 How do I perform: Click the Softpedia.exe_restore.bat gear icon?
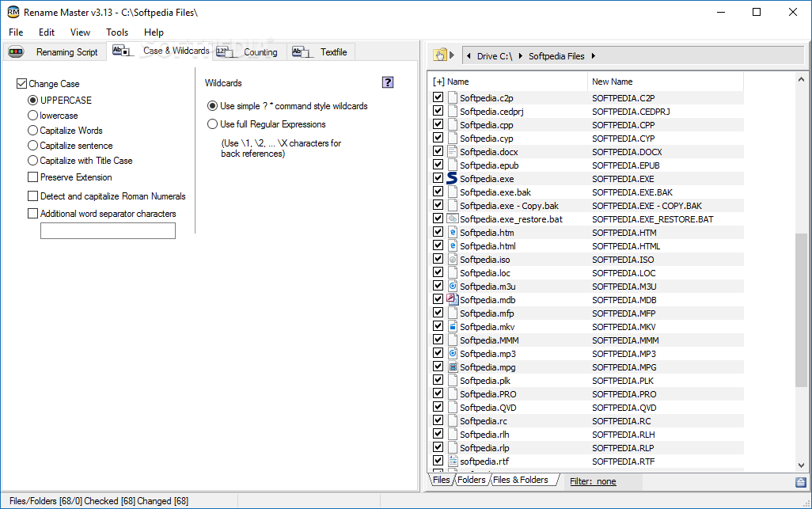point(453,218)
